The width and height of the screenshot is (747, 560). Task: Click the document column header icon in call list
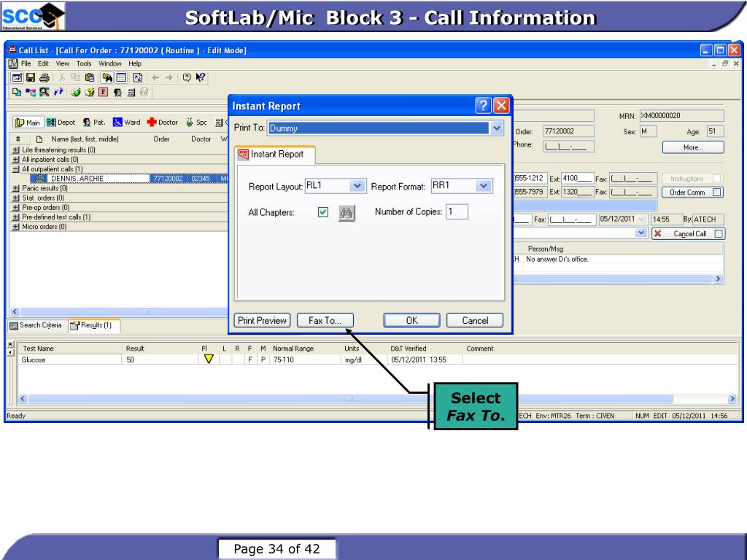pos(39,139)
